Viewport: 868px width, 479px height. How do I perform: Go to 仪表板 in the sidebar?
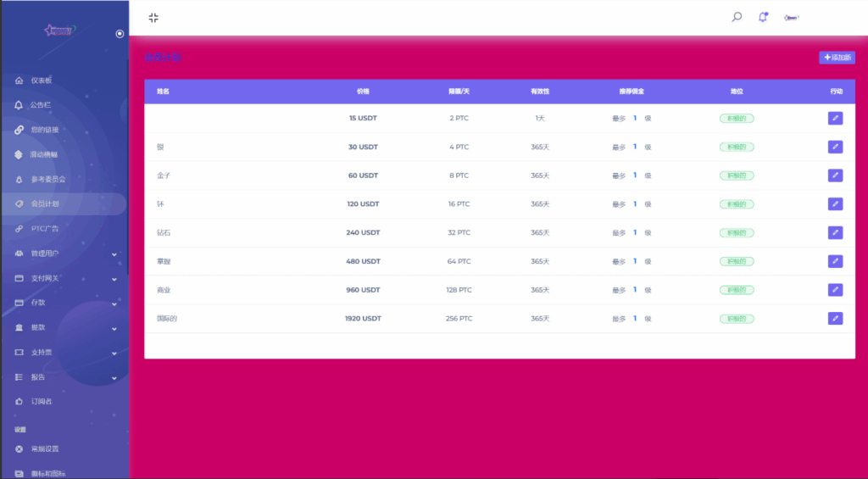[x=41, y=81]
